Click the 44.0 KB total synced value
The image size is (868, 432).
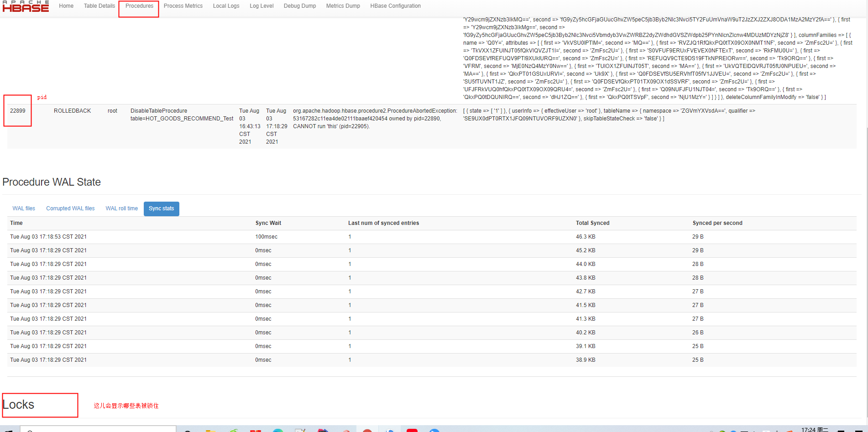586,264
